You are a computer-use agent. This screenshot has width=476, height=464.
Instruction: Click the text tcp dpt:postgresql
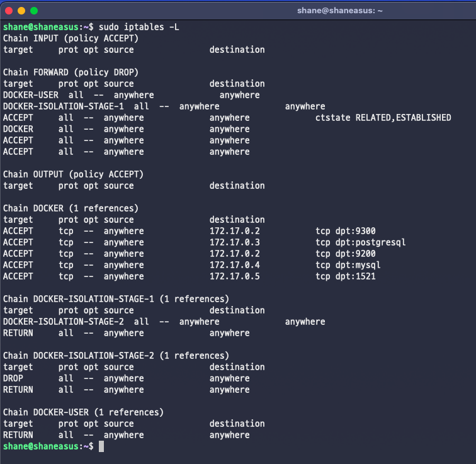click(360, 243)
